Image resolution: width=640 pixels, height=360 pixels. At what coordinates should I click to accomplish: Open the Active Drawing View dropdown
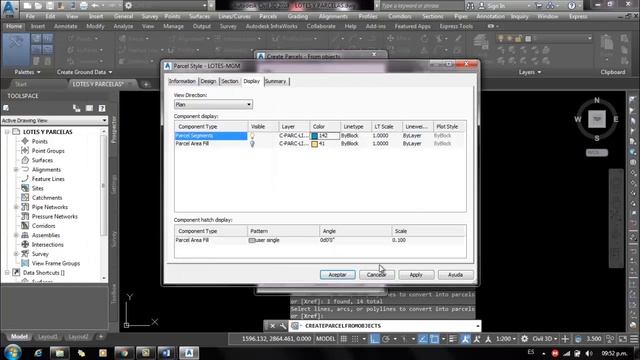click(54, 120)
